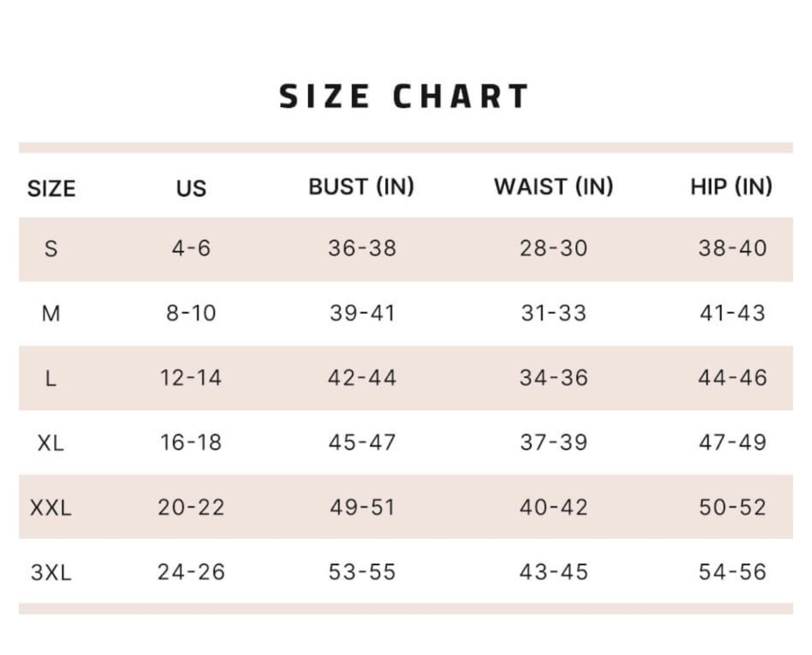Select bust measurement 39-41 for medium
This screenshot has width=812, height=655.
click(x=362, y=313)
